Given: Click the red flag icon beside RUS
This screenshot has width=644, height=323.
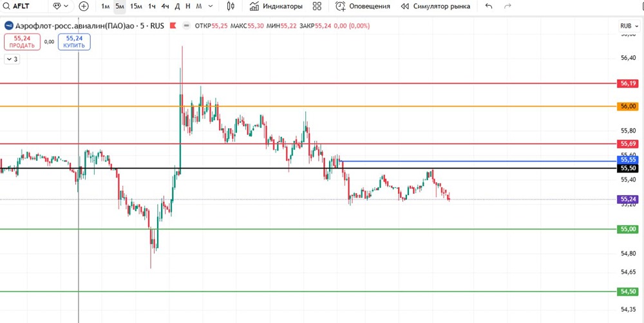Looking at the screenshot, I should (x=173, y=26).
